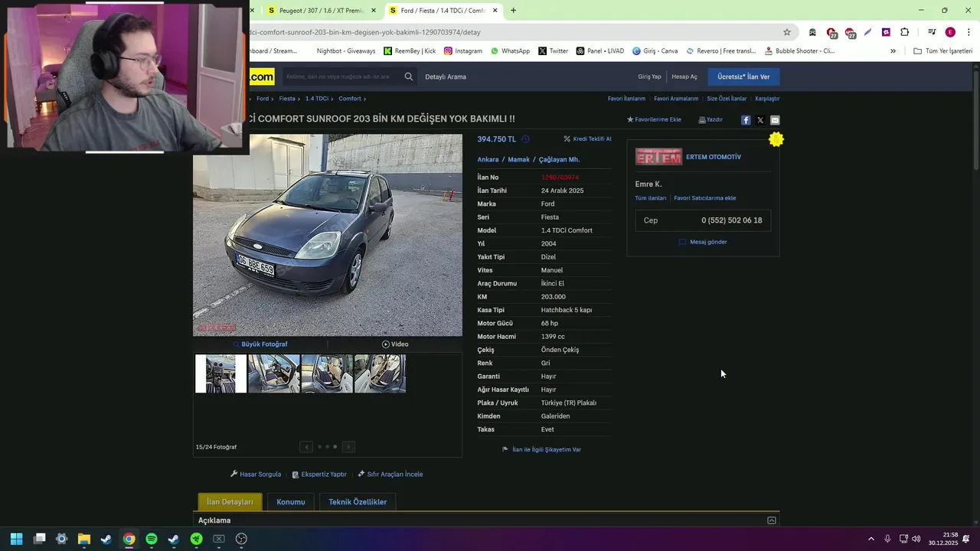The height and width of the screenshot is (551, 980).
Task: Select the first photo thumbnail
Action: tap(220, 373)
